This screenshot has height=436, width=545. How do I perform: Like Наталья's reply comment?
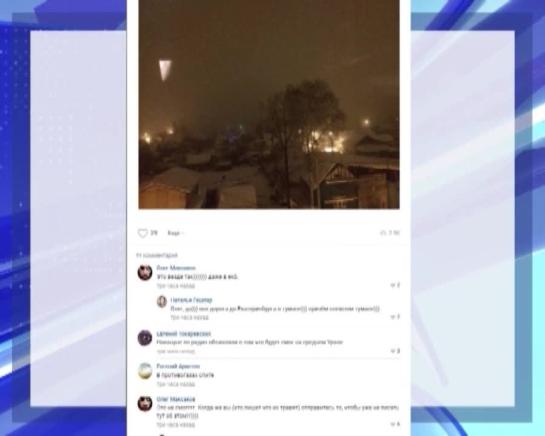tap(395, 317)
